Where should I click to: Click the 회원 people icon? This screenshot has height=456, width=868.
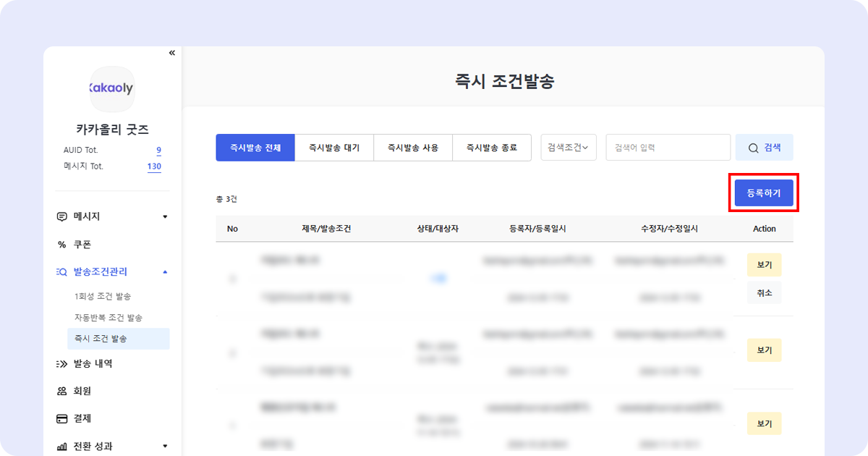tap(62, 391)
